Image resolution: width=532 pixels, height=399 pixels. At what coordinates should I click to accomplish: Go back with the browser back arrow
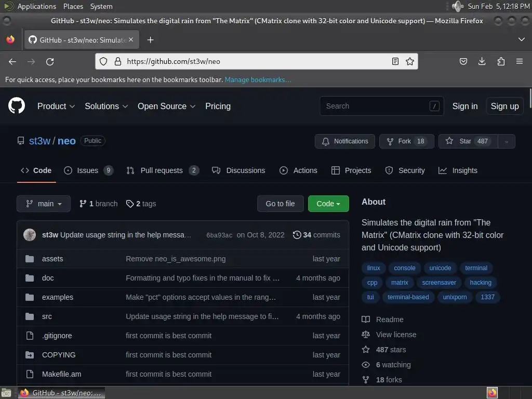click(12, 61)
